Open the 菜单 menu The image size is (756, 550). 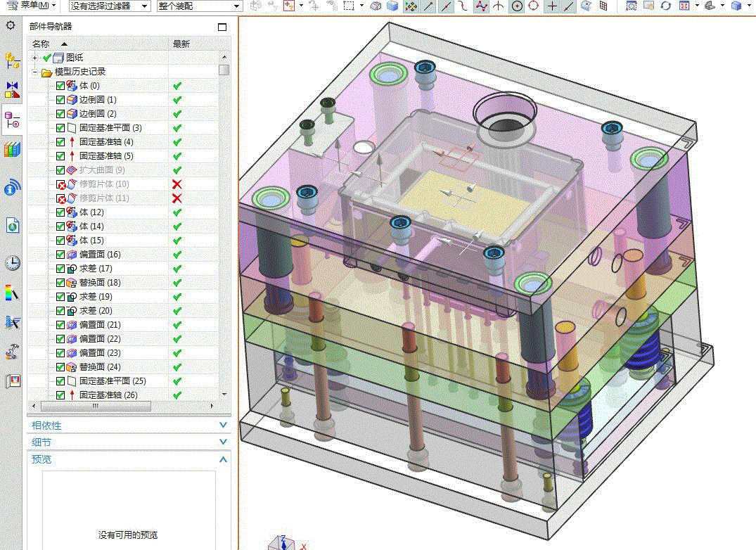point(34,6)
